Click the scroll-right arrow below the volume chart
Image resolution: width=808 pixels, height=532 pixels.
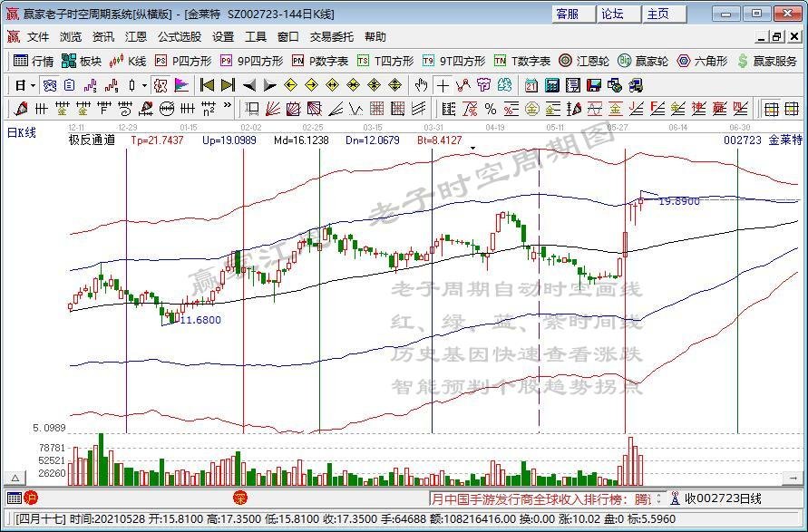(793, 479)
